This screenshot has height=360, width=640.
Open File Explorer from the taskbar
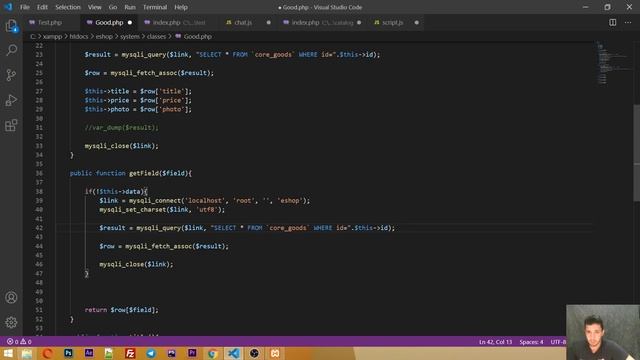tap(27, 353)
